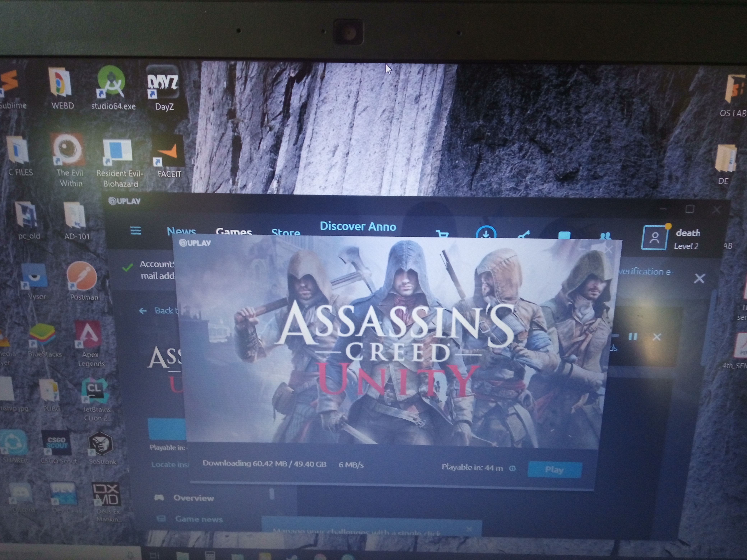
Task: Pause the current download
Action: click(632, 337)
